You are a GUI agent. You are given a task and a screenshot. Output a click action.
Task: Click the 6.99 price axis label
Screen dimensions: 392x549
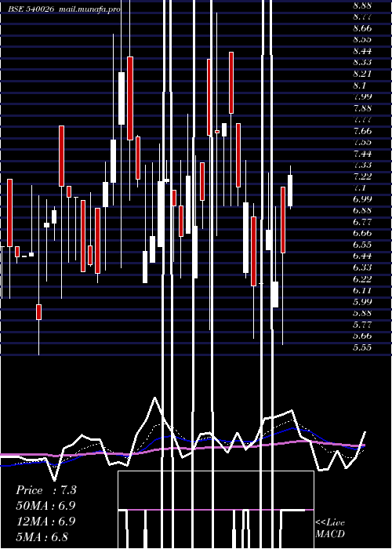coord(362,199)
